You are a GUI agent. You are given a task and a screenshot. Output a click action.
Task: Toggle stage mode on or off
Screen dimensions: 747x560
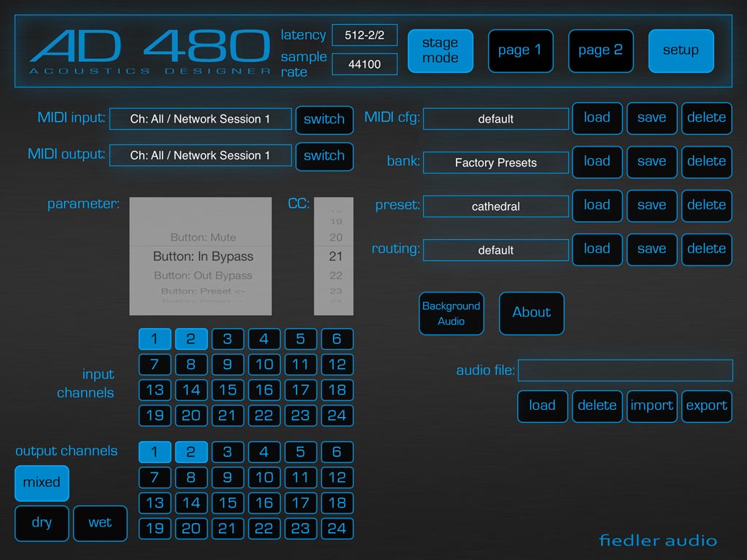coord(440,50)
